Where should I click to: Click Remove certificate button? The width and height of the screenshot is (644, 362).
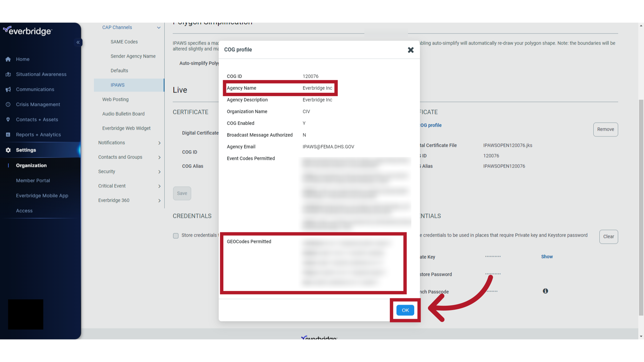pyautogui.click(x=605, y=129)
